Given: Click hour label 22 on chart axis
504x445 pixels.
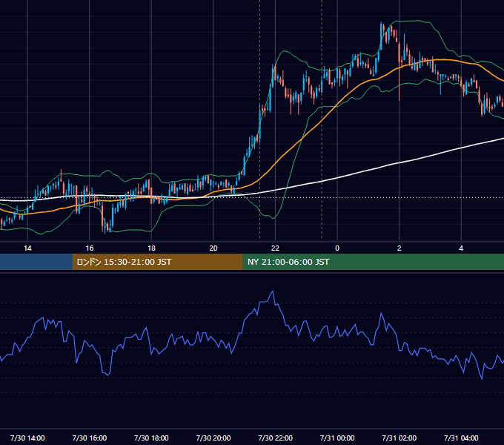Looking at the screenshot, I should click(275, 248).
